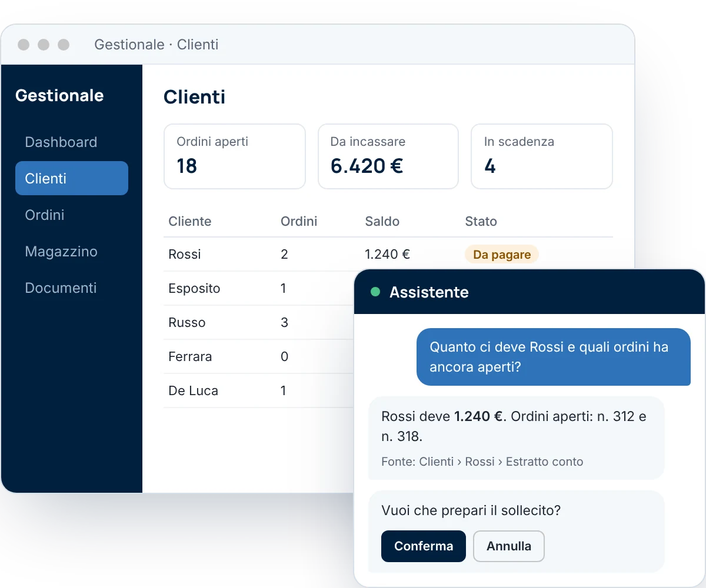Select the Ferrara client row
Screen dimensions: 706x588
259,356
